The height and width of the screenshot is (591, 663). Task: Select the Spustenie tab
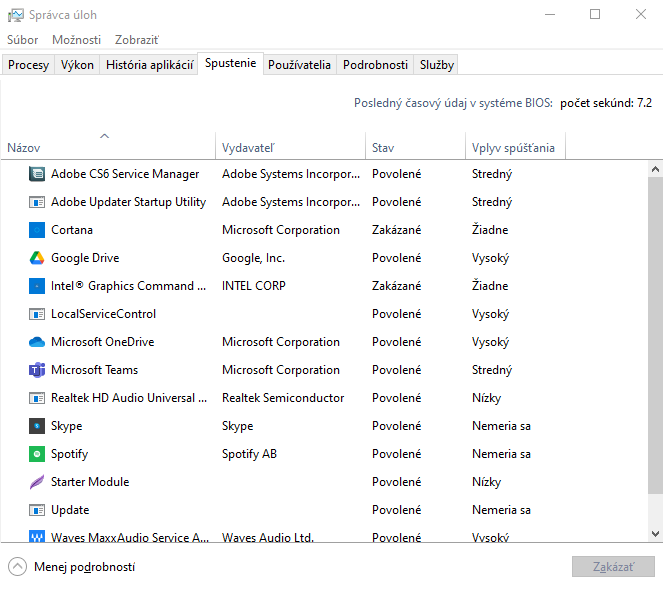(230, 63)
